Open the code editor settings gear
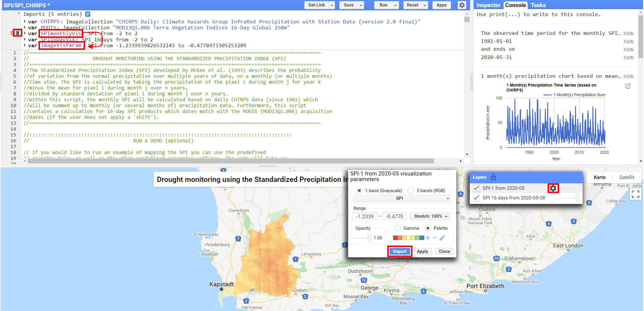 coord(462,5)
